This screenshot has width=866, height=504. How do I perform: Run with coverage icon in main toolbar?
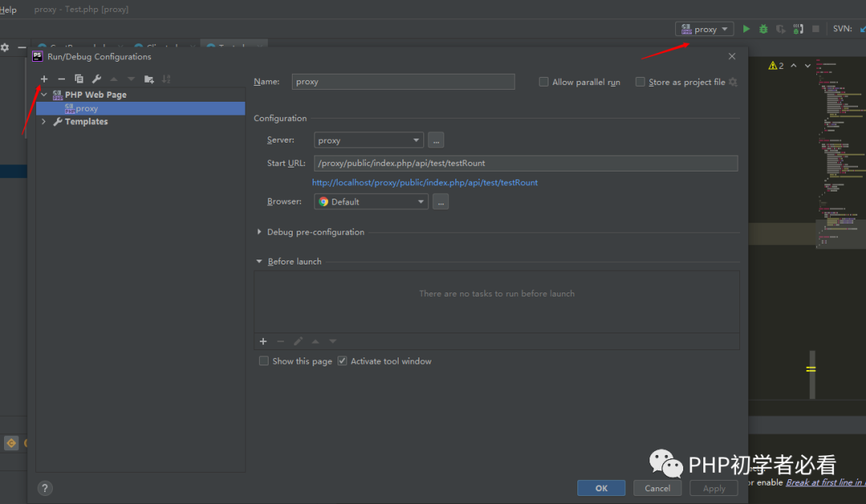coord(780,29)
